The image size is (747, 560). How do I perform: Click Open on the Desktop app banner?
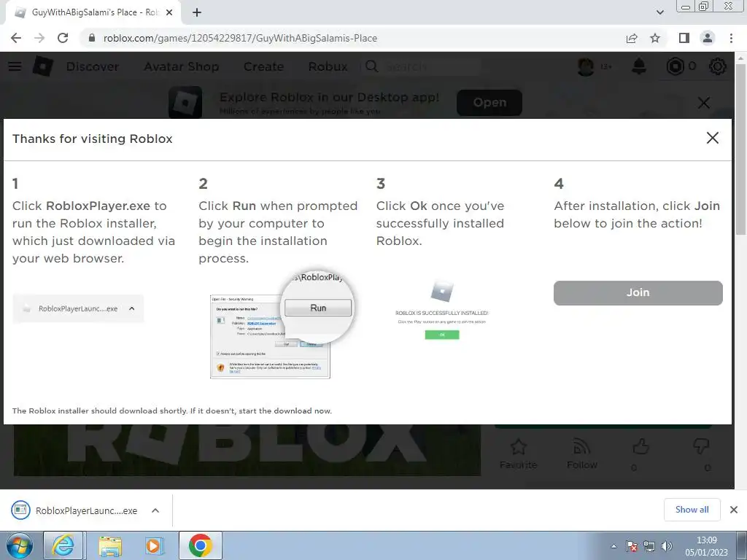pyautogui.click(x=489, y=102)
